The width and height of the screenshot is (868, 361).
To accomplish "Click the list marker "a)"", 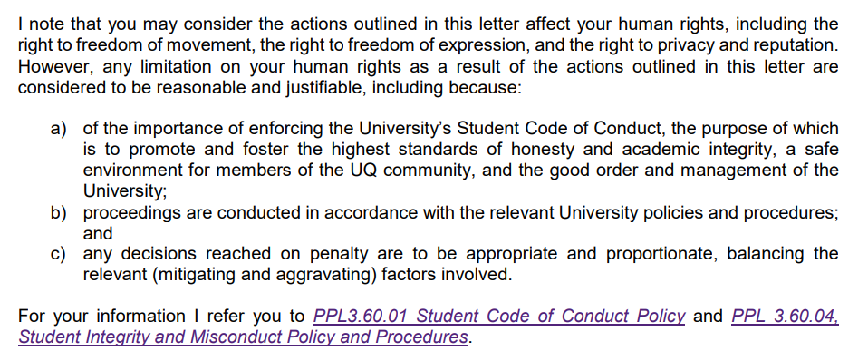I will (58, 129).
